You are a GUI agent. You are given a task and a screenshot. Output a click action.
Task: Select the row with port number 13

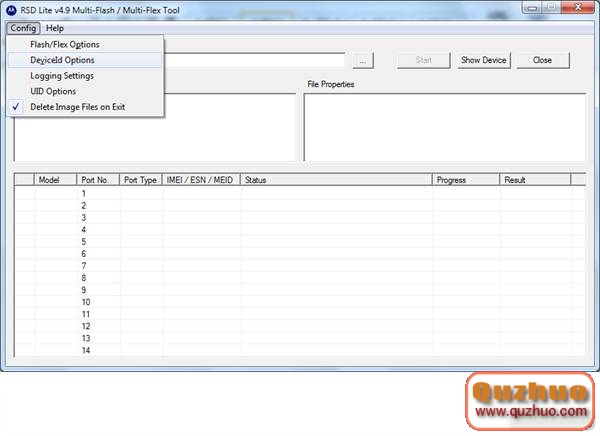pyautogui.click(x=300, y=338)
